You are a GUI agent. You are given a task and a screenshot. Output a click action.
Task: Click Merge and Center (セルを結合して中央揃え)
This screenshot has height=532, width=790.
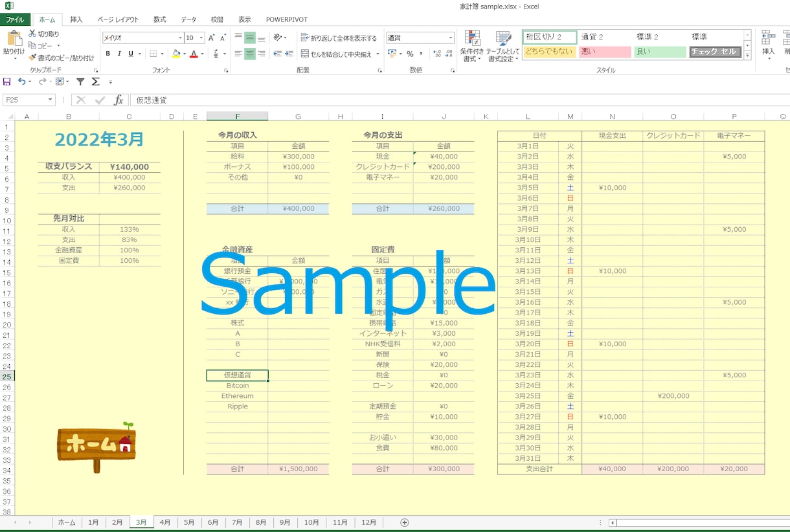(x=337, y=54)
